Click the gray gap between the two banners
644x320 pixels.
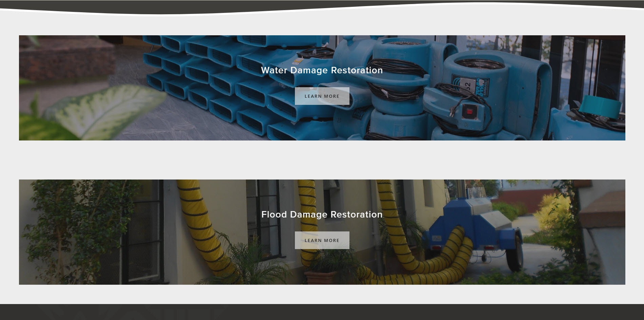click(322, 160)
